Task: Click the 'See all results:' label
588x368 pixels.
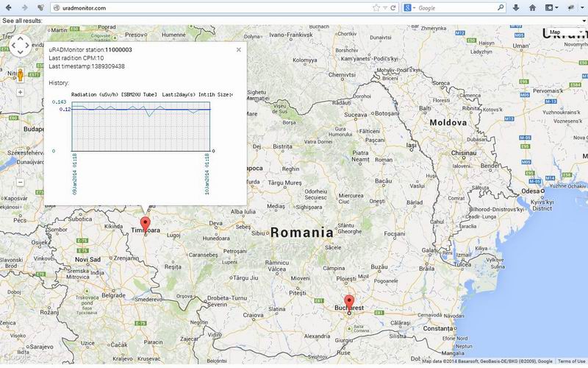Action: click(x=22, y=21)
